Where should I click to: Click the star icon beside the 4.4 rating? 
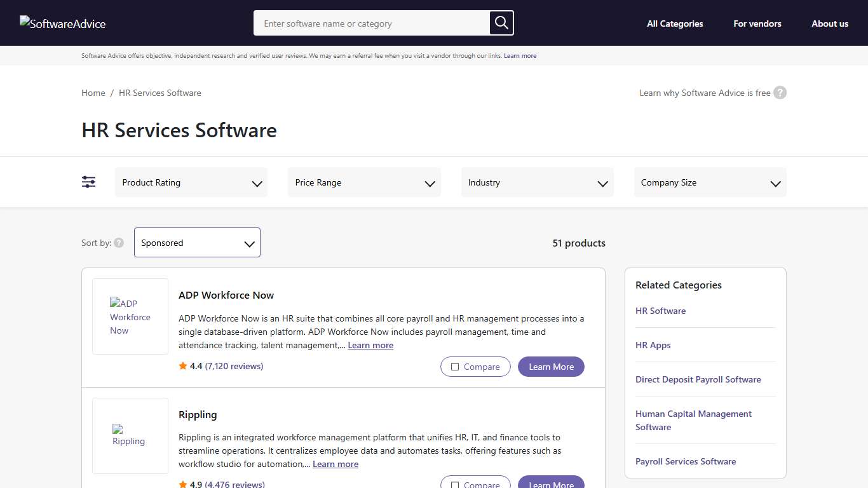[x=183, y=365]
